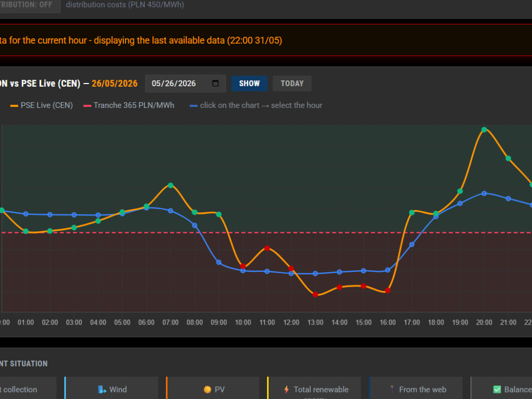Click the 16:00 x-axis label

tap(387, 322)
